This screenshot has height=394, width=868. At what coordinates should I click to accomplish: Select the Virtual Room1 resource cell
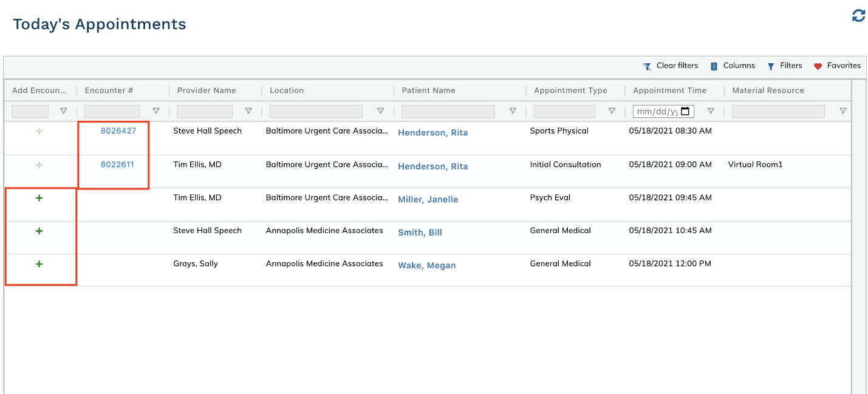point(756,165)
